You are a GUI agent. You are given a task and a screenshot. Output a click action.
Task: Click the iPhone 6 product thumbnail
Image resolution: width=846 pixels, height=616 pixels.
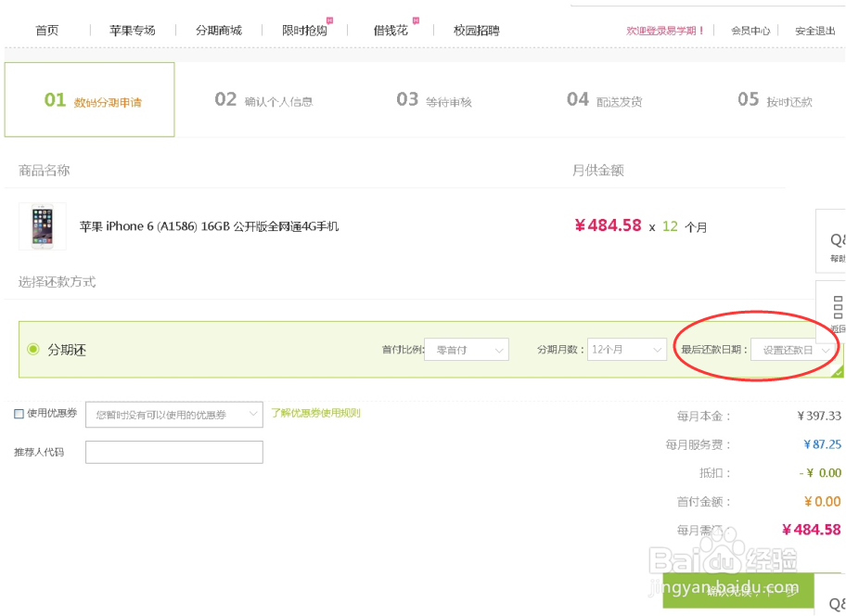(x=43, y=226)
